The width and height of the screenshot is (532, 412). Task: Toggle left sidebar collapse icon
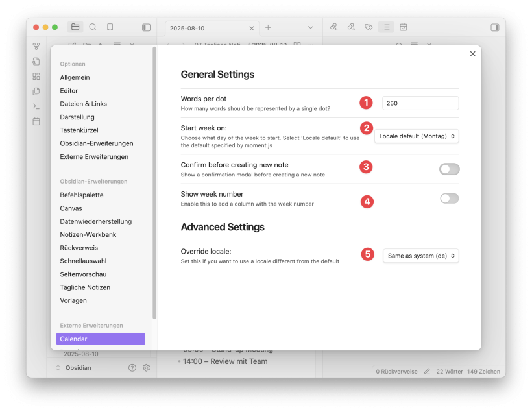coord(146,27)
